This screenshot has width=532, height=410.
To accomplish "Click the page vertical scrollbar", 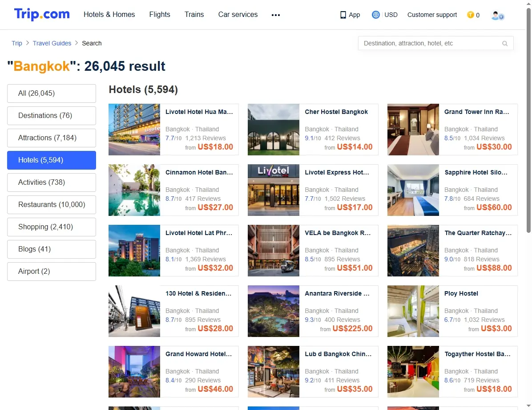I will (x=528, y=120).
